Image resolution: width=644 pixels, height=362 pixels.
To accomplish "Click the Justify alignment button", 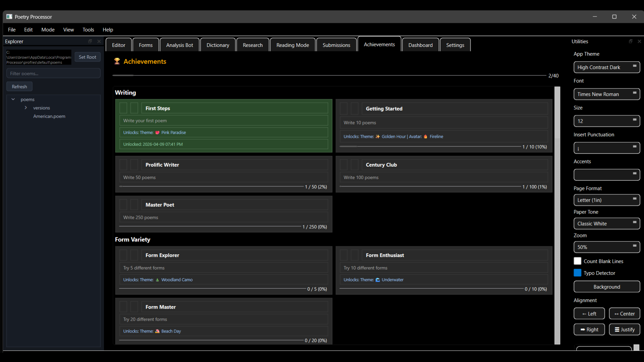I will click(624, 329).
